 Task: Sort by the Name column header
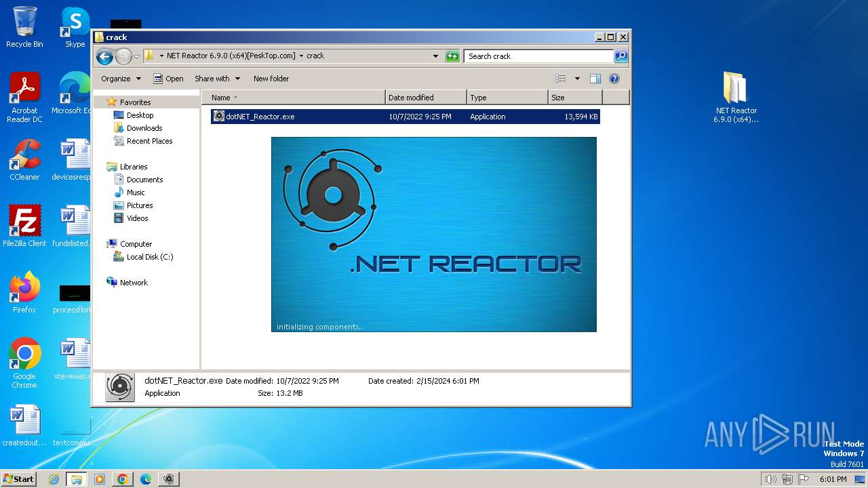coord(294,98)
